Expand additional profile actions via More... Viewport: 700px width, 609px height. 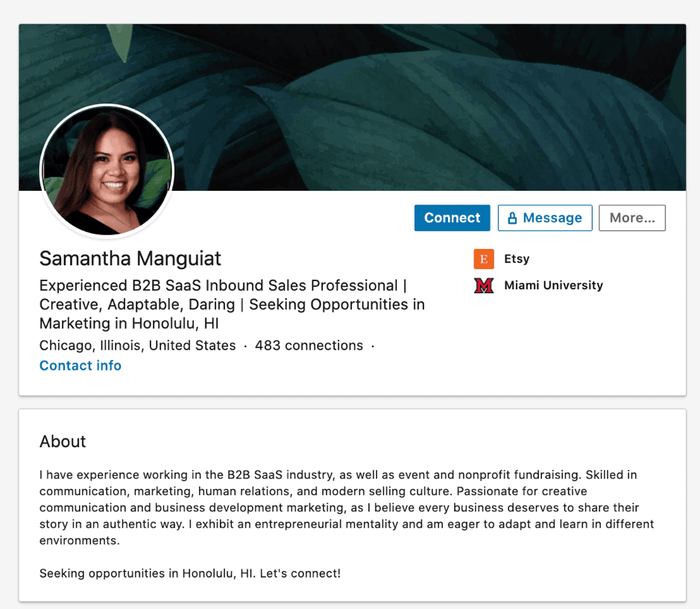[631, 218]
